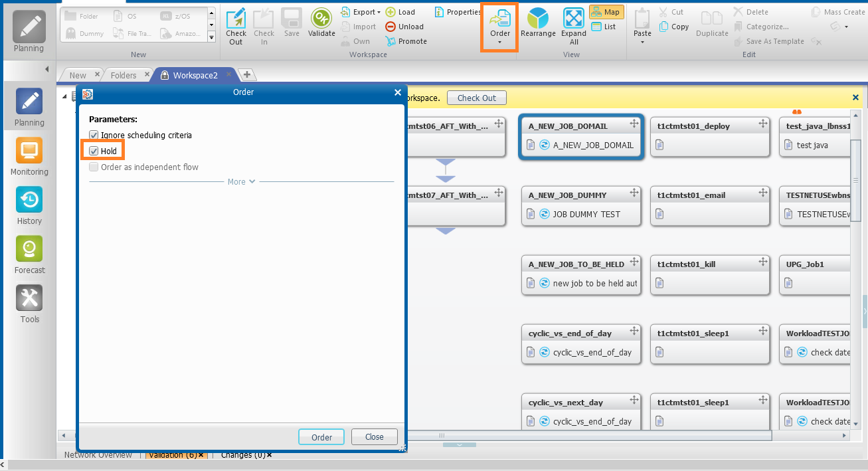Click the Order dialog title icon
Viewport: 868px width, 471px height.
(87, 93)
